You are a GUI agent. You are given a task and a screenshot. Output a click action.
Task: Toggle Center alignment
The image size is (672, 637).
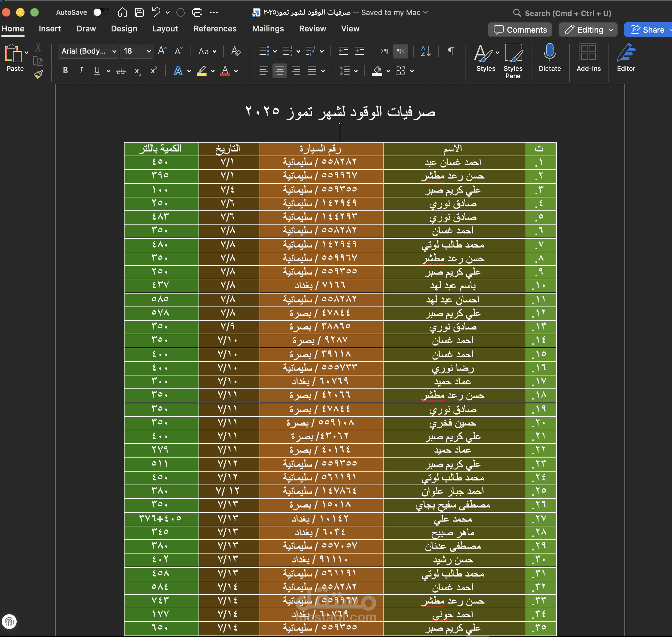280,71
